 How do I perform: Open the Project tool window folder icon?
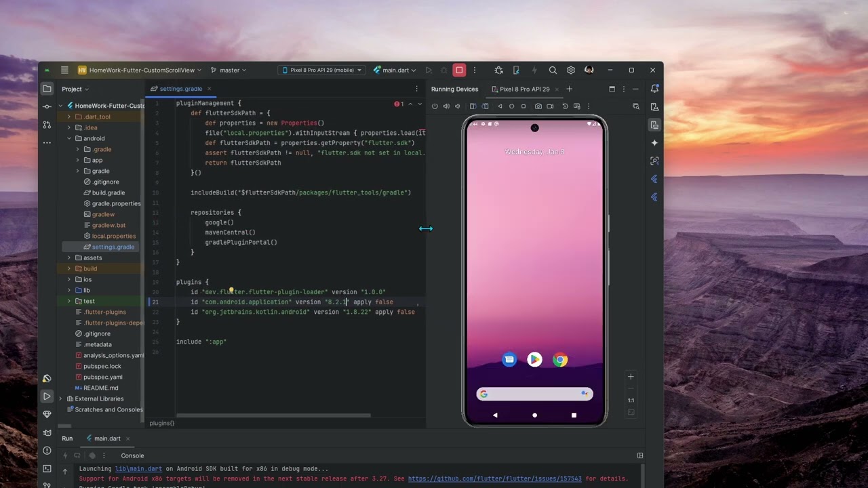(47, 89)
